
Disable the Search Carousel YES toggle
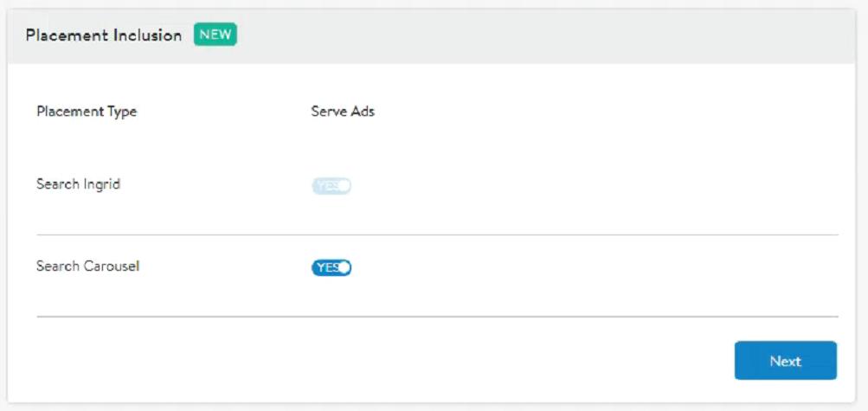pos(331,267)
